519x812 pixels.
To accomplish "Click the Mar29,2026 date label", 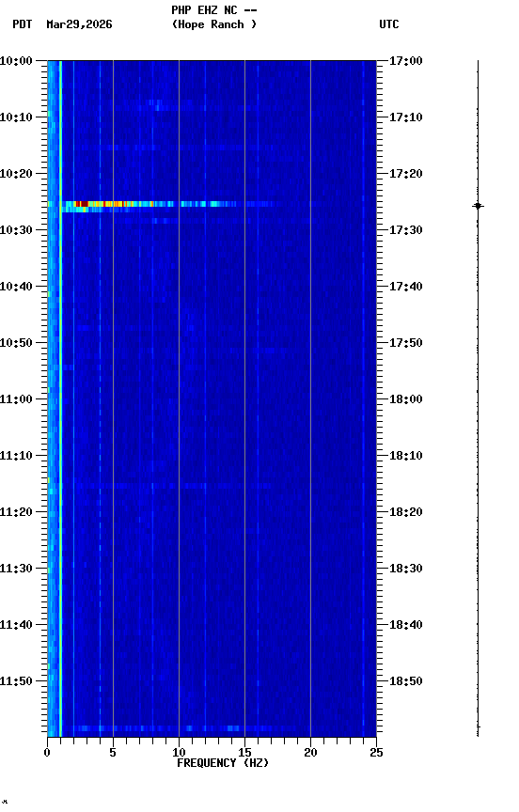I will pyautogui.click(x=79, y=24).
